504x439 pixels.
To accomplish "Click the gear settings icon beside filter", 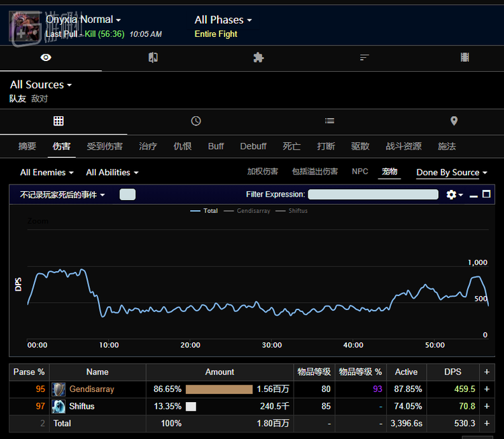I will coord(452,195).
